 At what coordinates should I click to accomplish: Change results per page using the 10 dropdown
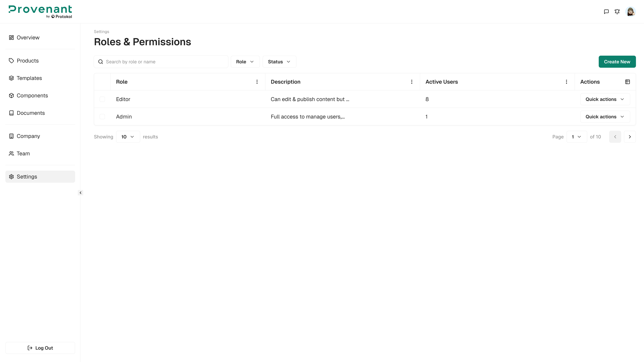click(x=128, y=137)
